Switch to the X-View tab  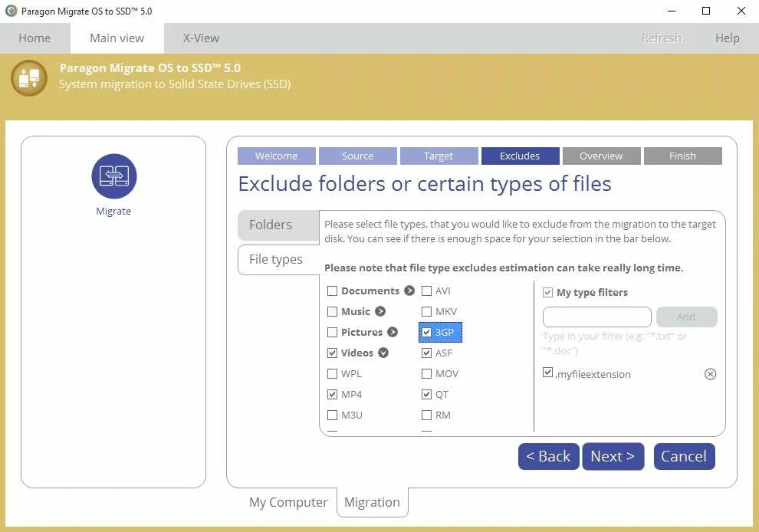tap(201, 38)
